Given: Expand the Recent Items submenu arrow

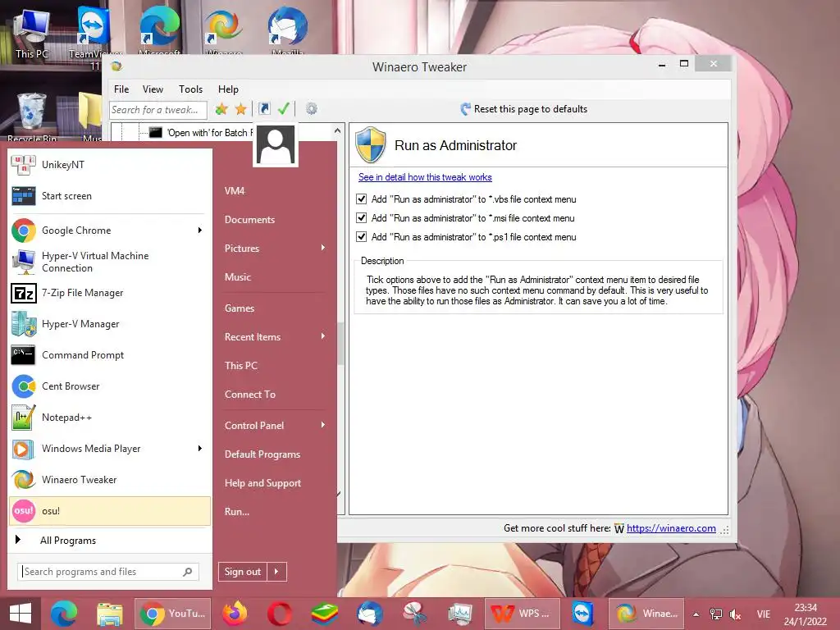Looking at the screenshot, I should (x=323, y=336).
